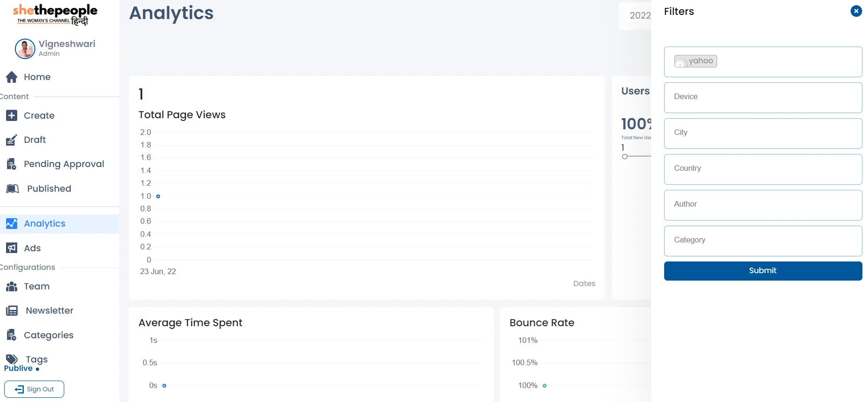Close the Filters panel
This screenshot has width=868, height=402.
point(856,11)
